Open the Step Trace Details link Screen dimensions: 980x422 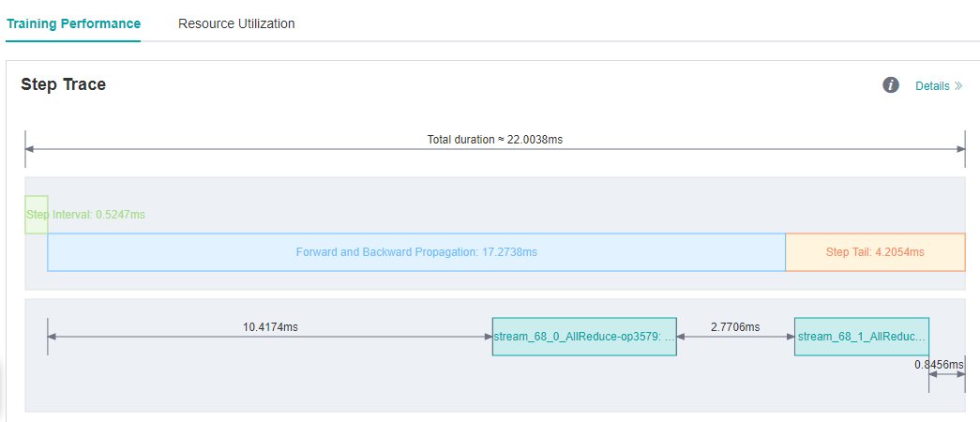pyautogui.click(x=932, y=85)
